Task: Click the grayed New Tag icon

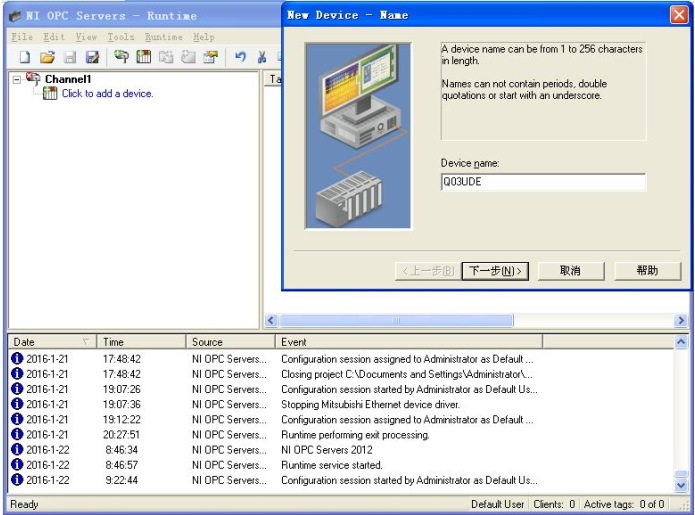Action: 188,57
